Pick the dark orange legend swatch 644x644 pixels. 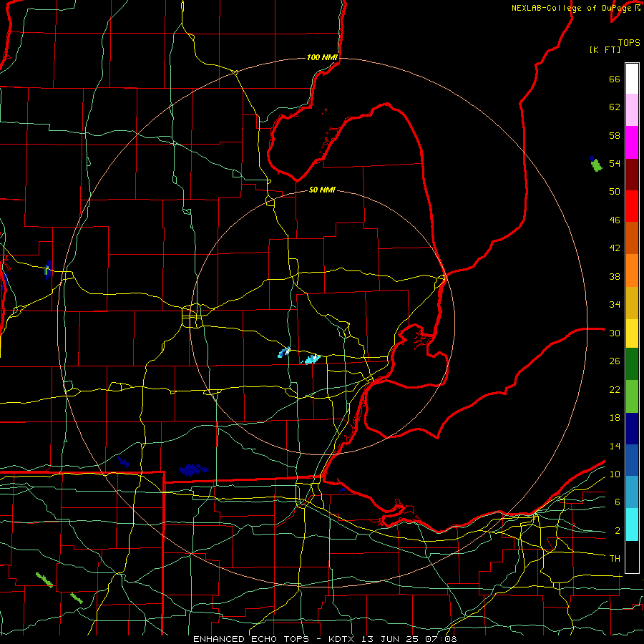632,238
